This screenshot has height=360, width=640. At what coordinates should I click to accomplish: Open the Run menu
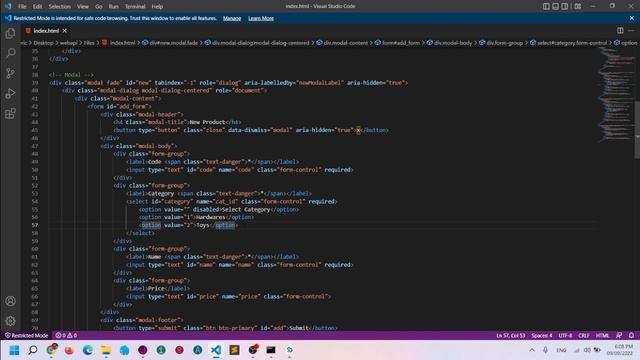pyautogui.click(x=113, y=7)
